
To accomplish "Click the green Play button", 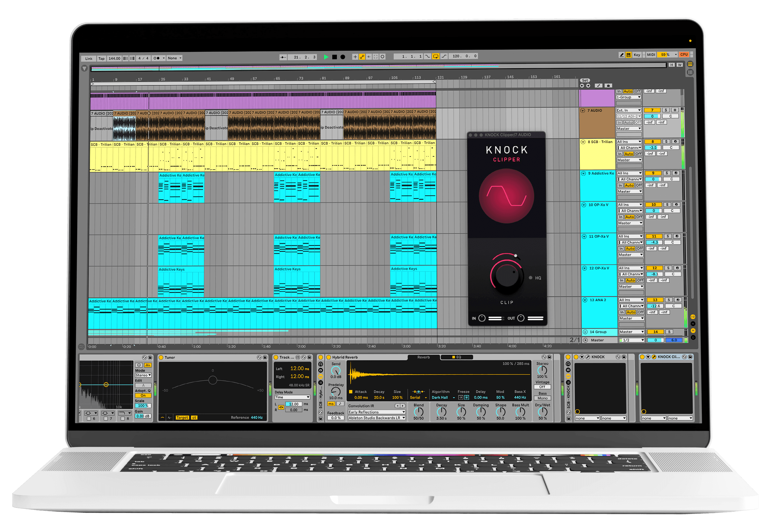I will click(x=326, y=57).
